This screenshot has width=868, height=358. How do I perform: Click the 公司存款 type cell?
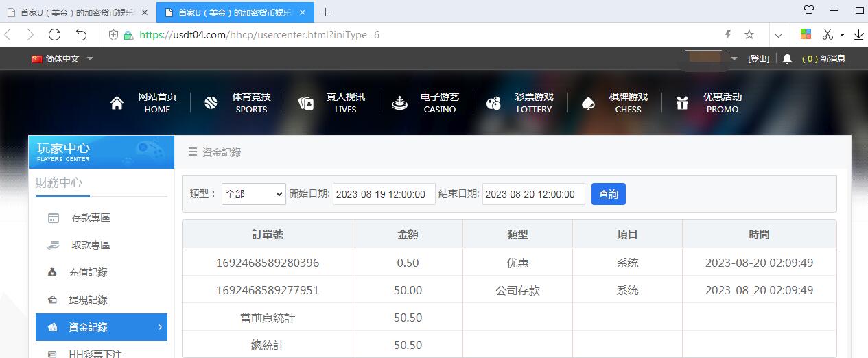point(518,290)
